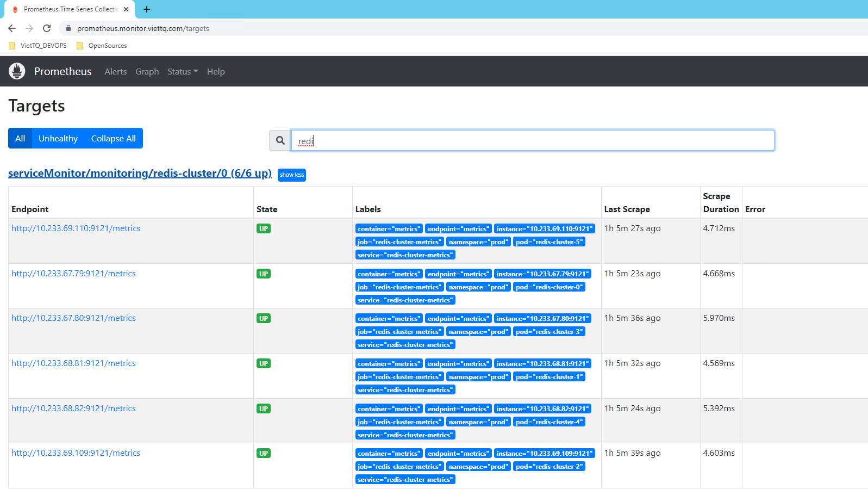Click the search magnifier icon
Image resolution: width=868 pixels, height=489 pixels.
coord(280,140)
